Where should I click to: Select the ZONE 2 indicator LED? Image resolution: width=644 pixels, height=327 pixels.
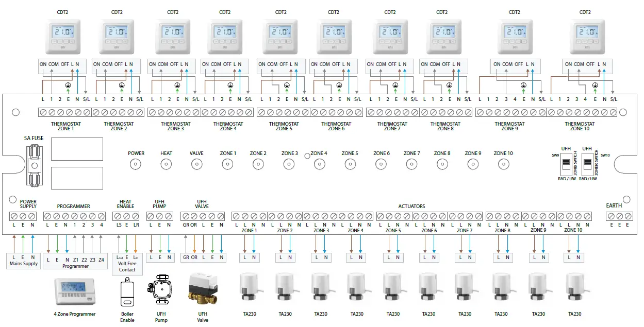click(258, 164)
